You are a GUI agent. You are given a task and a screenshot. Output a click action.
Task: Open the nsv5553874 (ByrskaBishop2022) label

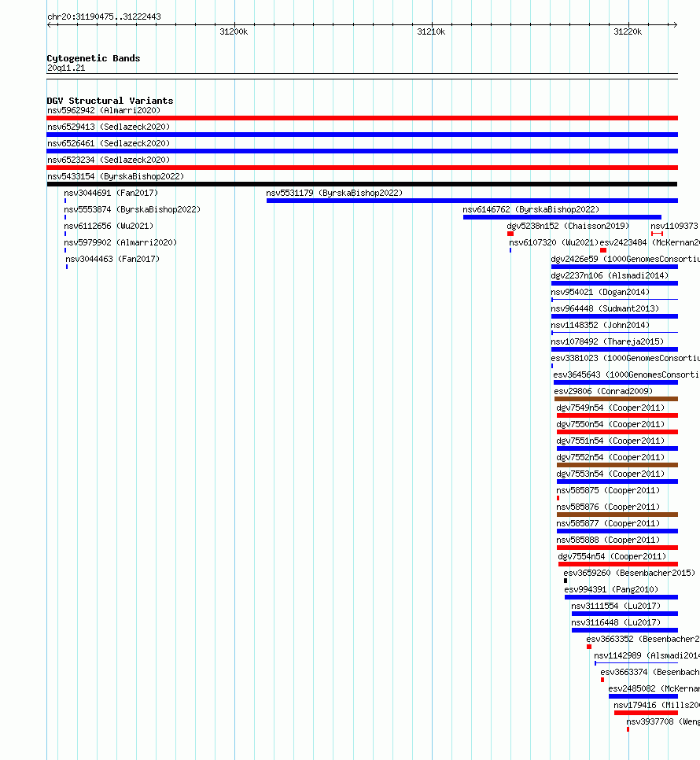coord(132,209)
